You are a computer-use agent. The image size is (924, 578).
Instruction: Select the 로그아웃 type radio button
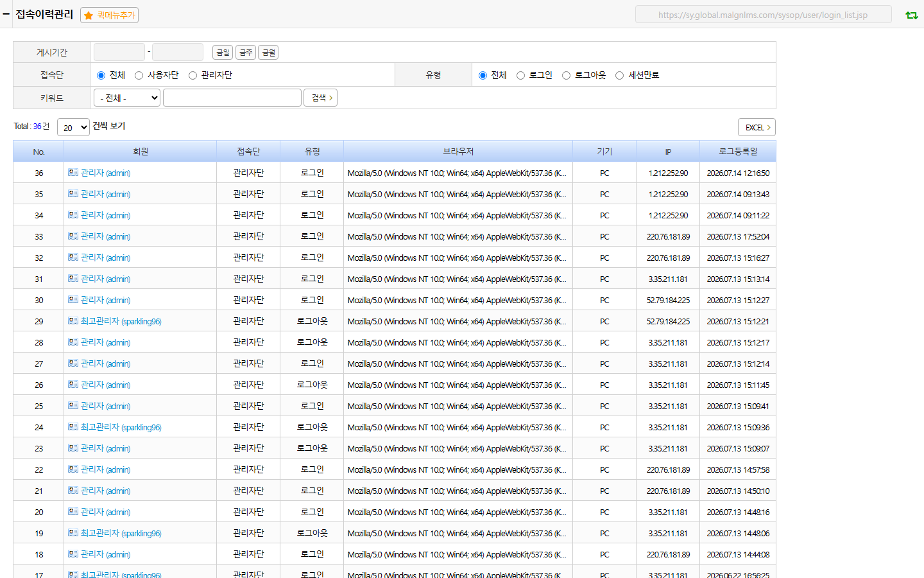[x=566, y=76]
